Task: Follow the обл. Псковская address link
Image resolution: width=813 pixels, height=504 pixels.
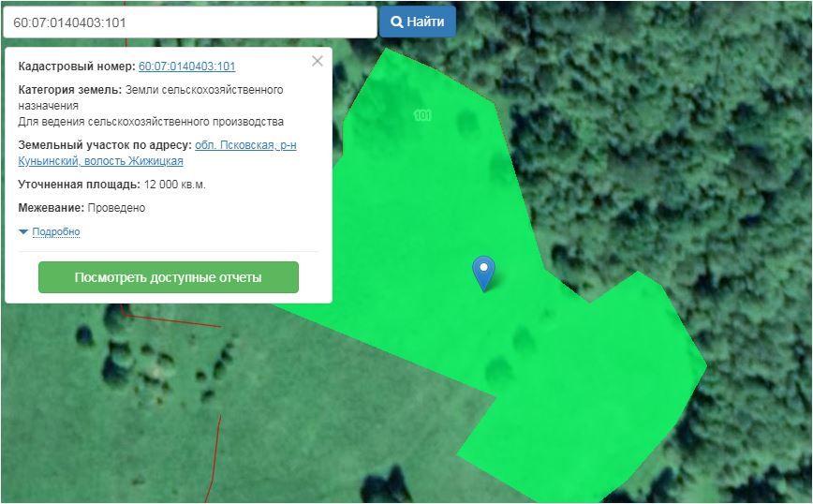Action: pos(245,145)
